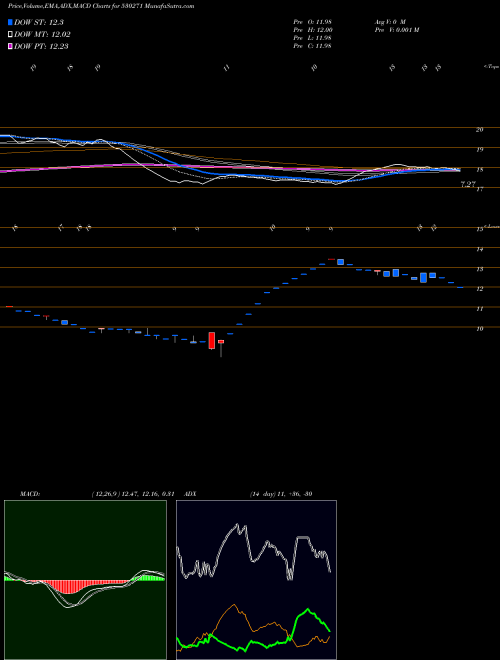500x660 pixels.
Task: Select the 'DOW PT: 12.23' legend text
Action: [41, 46]
